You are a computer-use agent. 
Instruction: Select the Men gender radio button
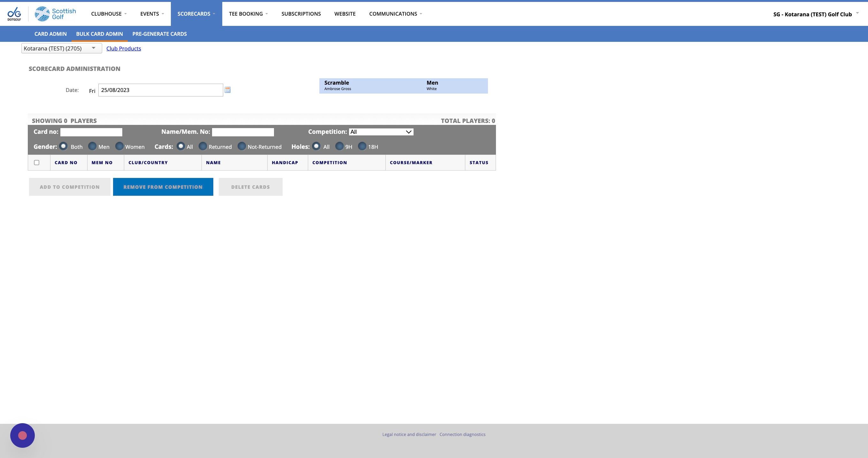tap(92, 146)
